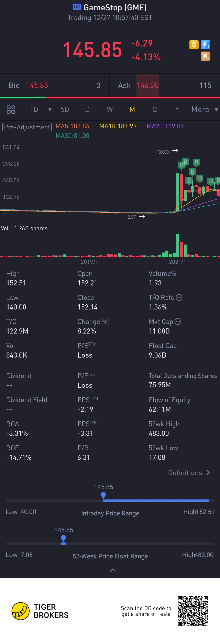Tap the 52wk Low 17.08 stat

(157, 457)
